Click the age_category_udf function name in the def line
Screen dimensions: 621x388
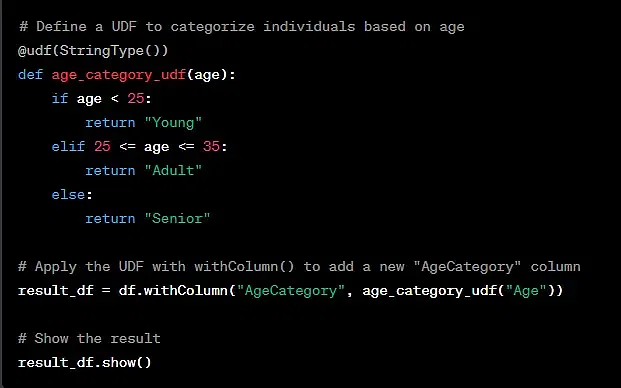click(x=119, y=75)
